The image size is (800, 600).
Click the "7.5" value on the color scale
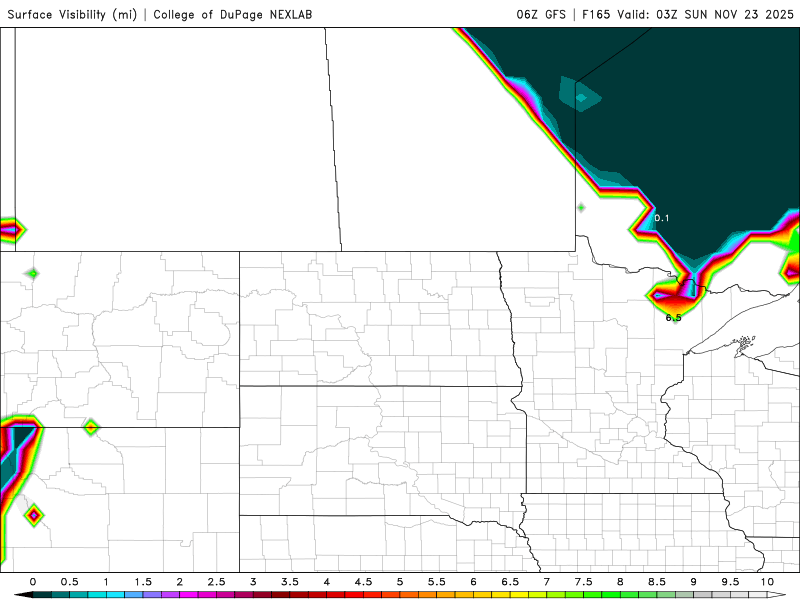[x=584, y=582]
